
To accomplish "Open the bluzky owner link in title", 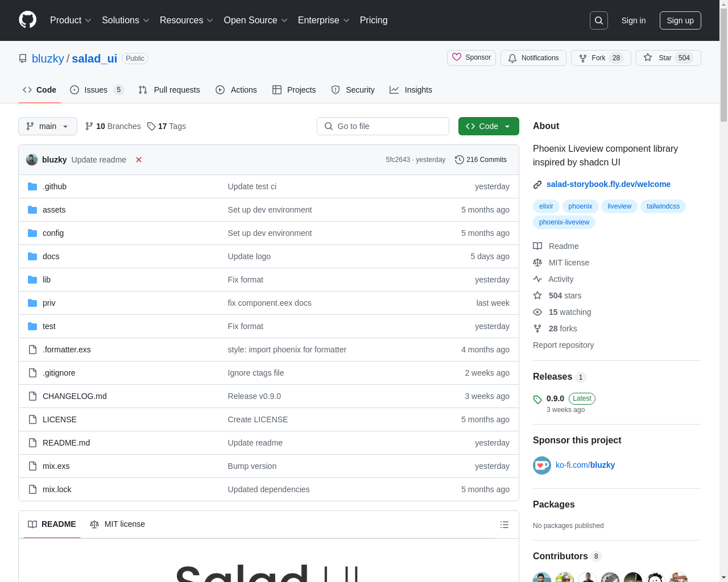I will pos(48,59).
